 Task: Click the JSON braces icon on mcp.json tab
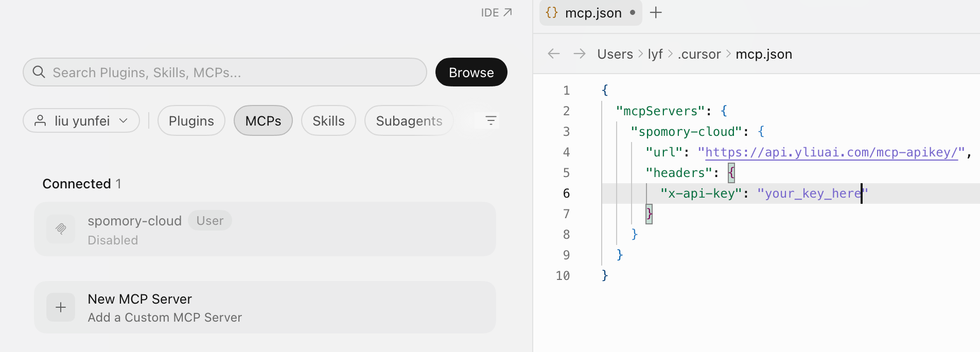[552, 12]
